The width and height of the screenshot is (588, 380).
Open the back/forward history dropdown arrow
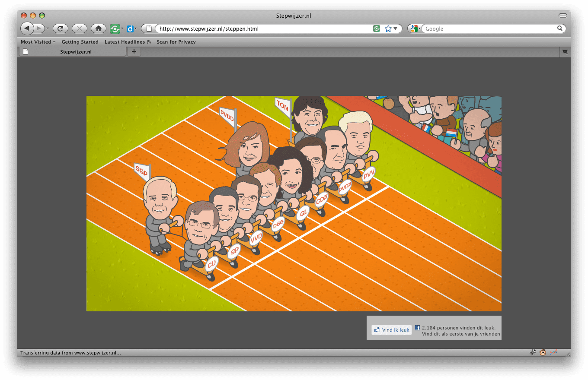point(48,28)
